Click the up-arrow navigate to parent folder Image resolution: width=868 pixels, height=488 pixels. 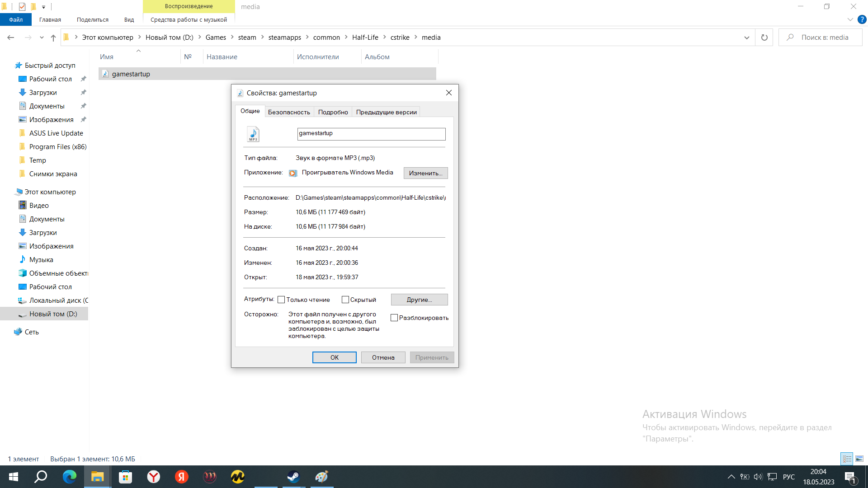53,38
